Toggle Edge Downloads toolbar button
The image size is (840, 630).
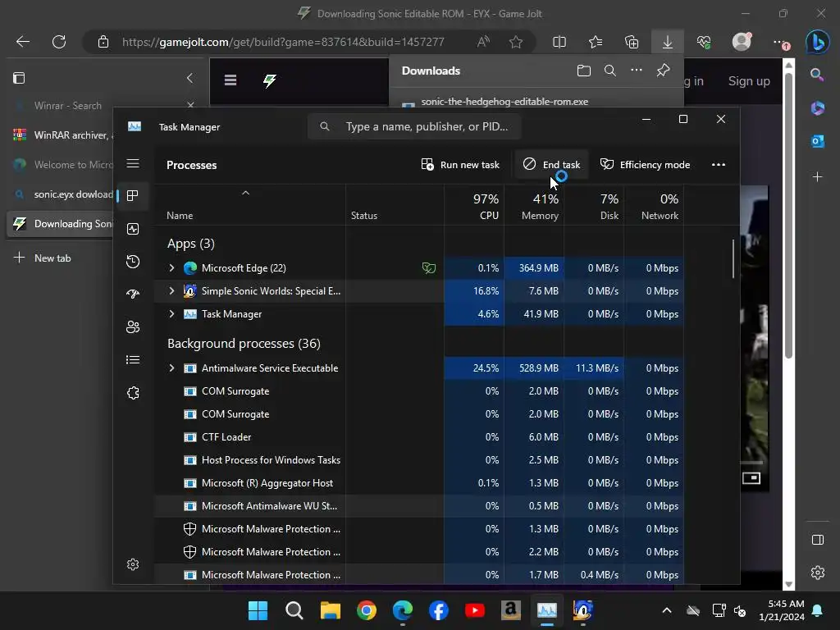[668, 42]
